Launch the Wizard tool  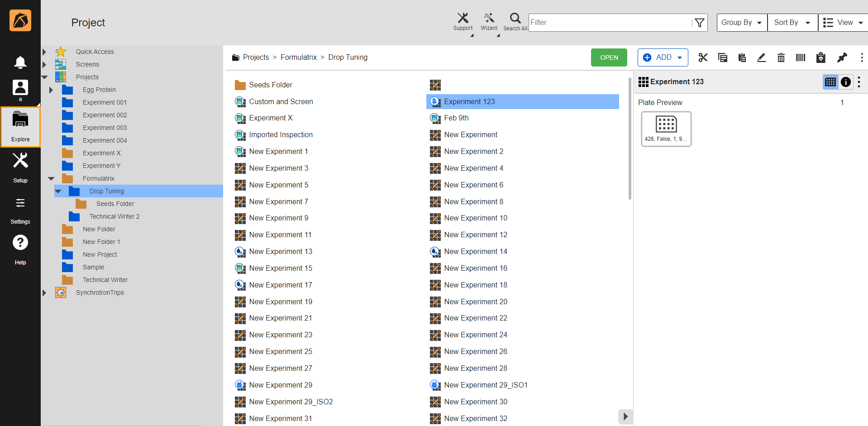[489, 21]
